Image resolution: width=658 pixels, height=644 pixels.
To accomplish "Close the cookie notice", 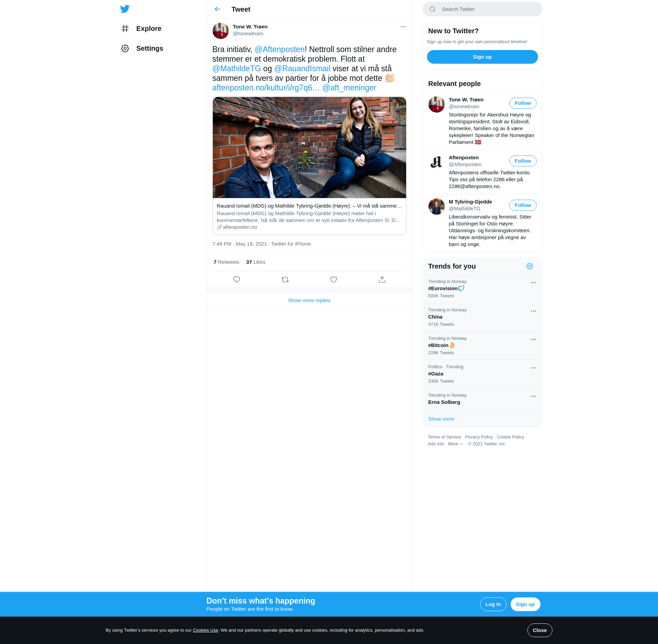I will pyautogui.click(x=539, y=630).
